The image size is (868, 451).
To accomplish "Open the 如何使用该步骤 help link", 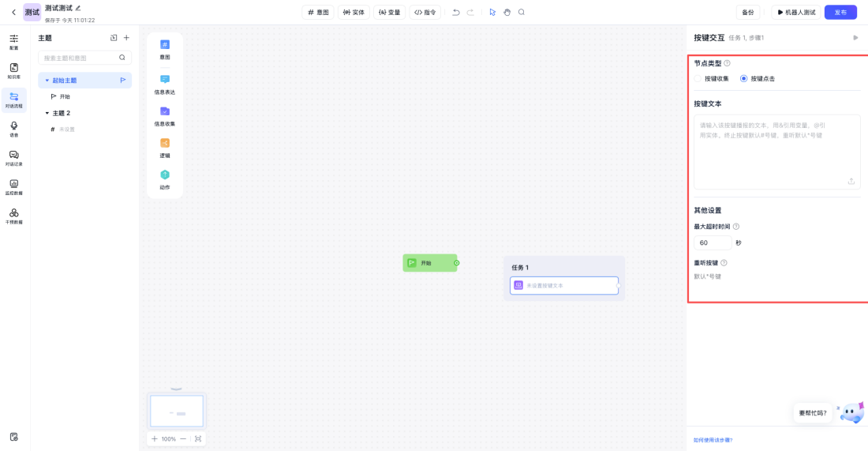I will point(713,440).
